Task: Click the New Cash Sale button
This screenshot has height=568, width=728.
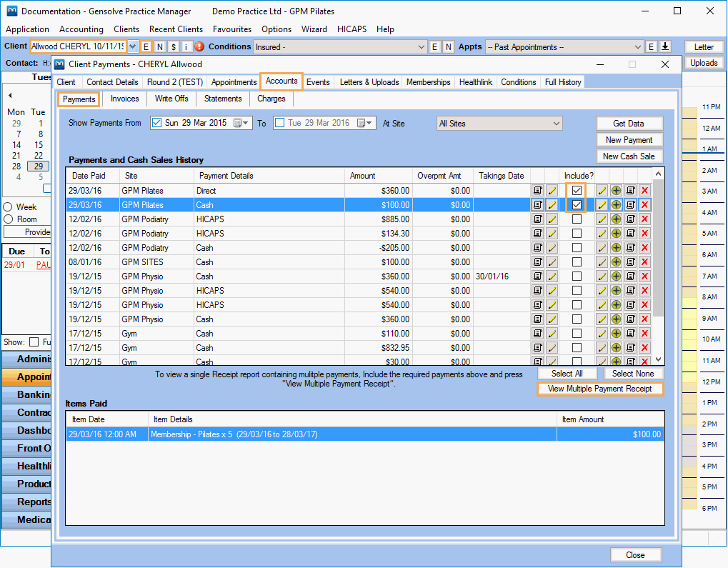Action: 629,156
